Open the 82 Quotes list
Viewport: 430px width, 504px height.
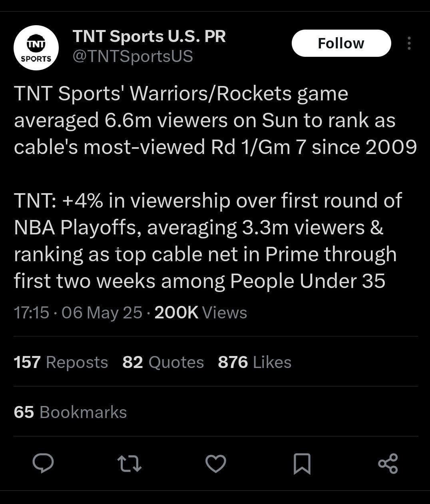click(x=163, y=362)
